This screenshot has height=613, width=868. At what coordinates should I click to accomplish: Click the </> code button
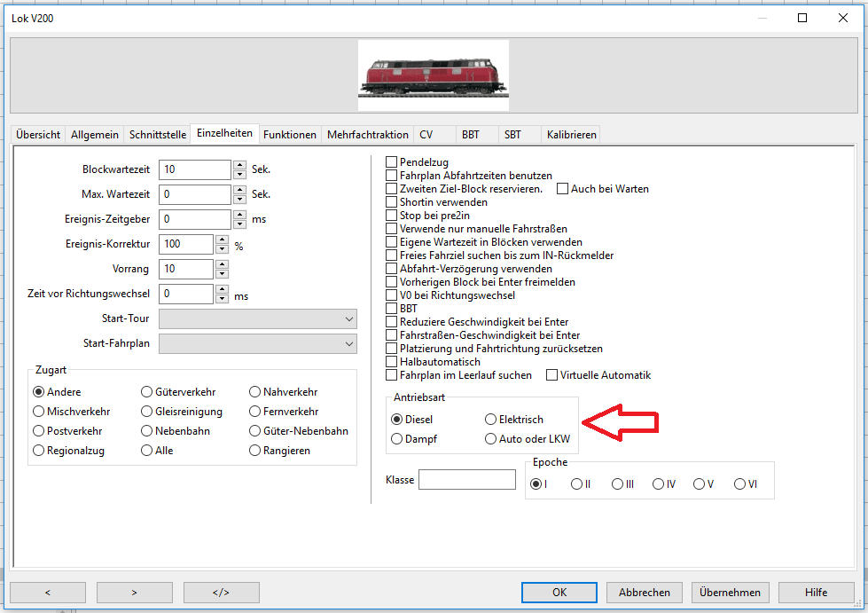tap(221, 593)
